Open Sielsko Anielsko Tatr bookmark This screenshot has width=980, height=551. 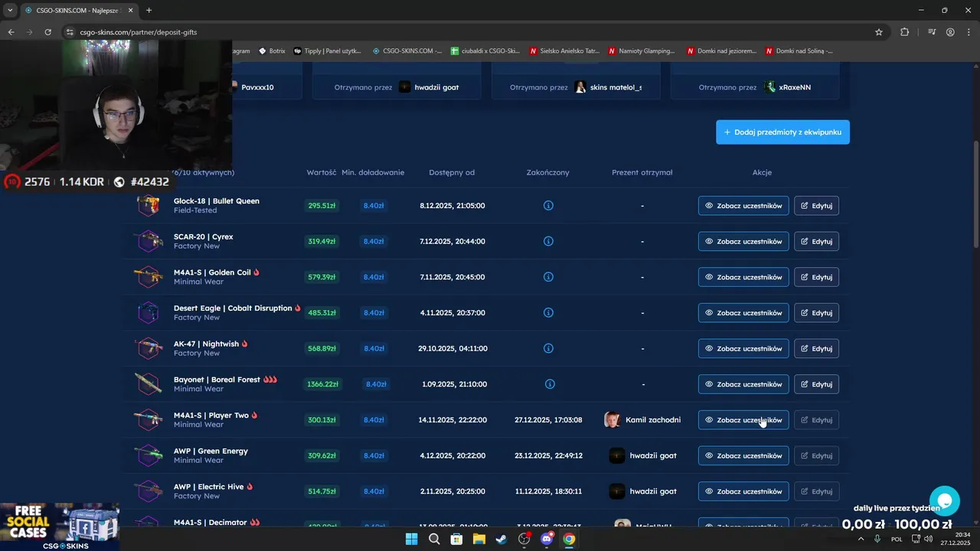[564, 51]
